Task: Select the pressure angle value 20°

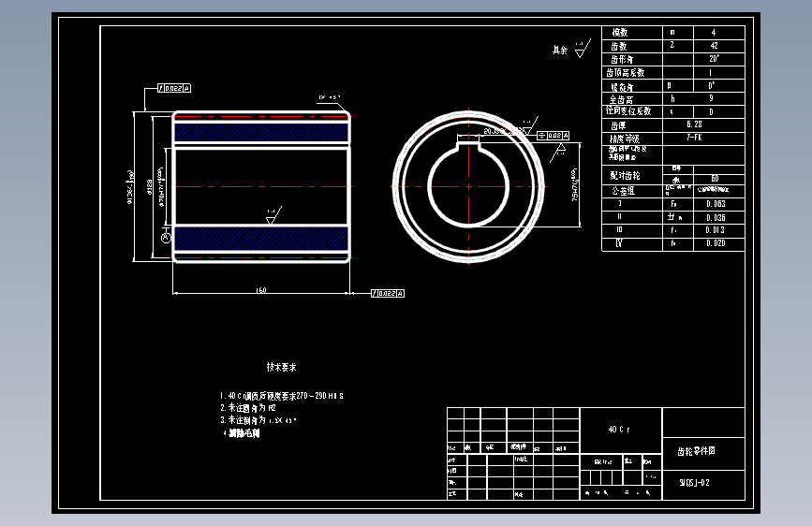Action: coord(714,59)
